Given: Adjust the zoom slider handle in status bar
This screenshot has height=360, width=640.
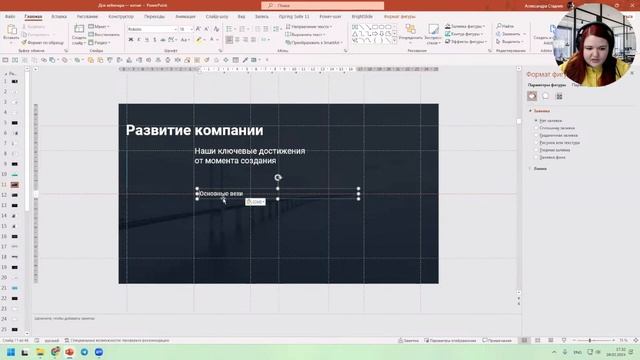Looking at the screenshot, I should click(x=590, y=340).
